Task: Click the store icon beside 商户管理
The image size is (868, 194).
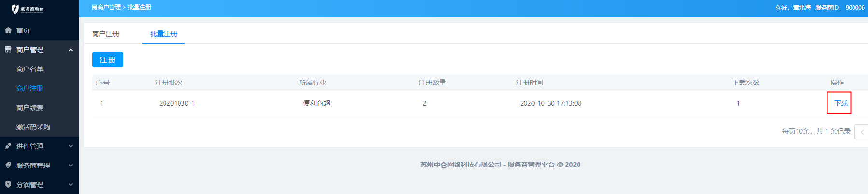Action: click(8, 50)
